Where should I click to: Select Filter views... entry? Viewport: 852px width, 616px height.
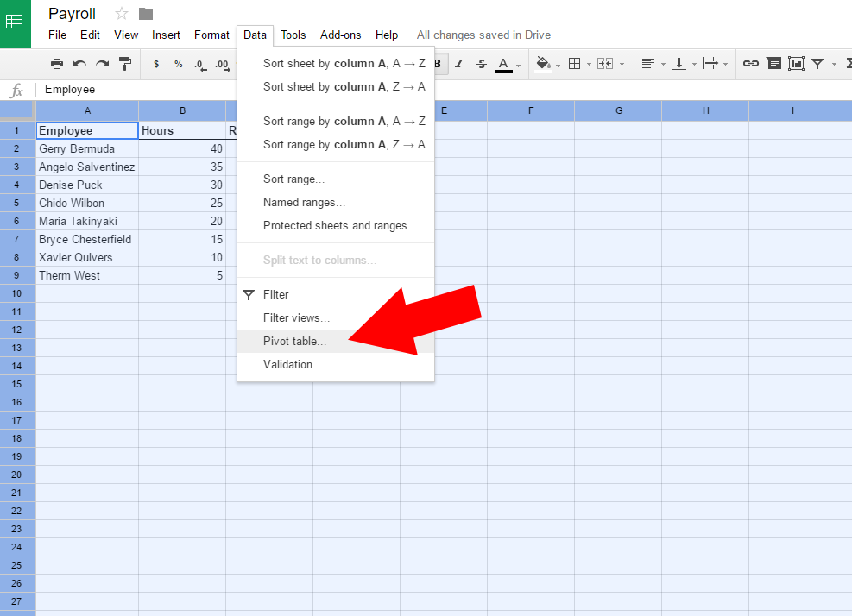click(x=336, y=317)
